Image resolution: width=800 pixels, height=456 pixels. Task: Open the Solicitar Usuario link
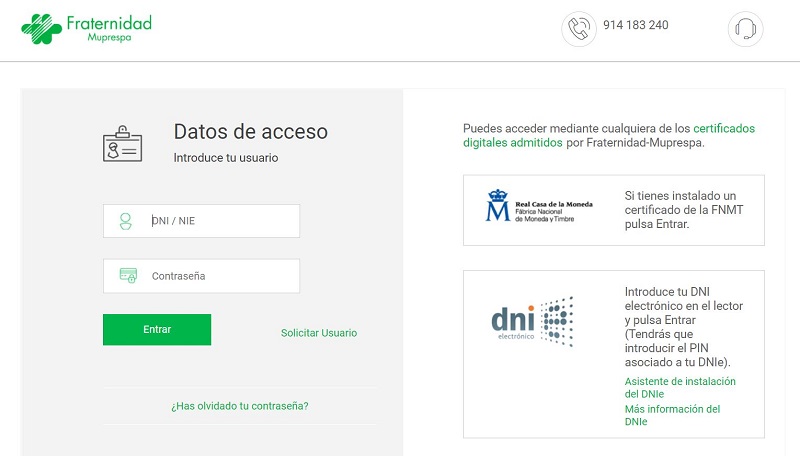click(x=319, y=333)
